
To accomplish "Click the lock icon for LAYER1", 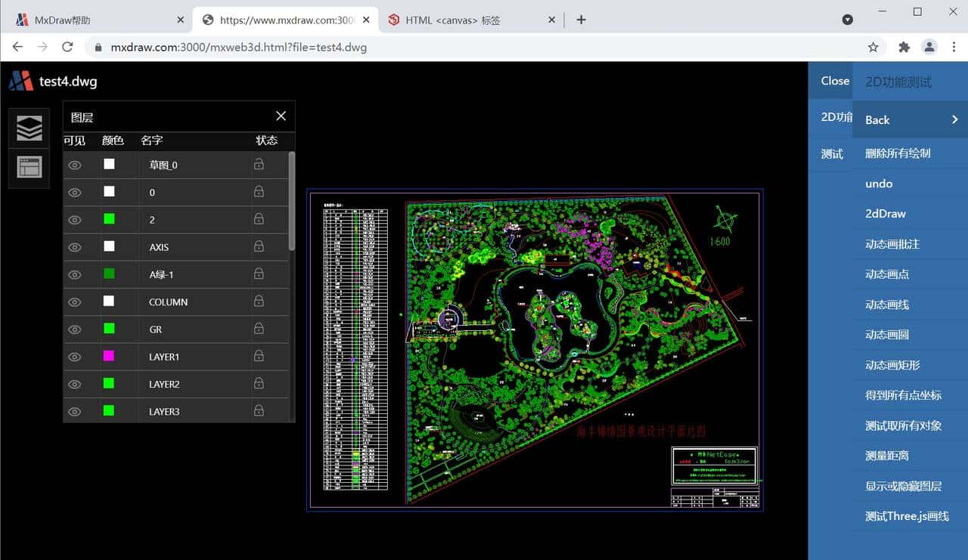I will click(x=259, y=356).
